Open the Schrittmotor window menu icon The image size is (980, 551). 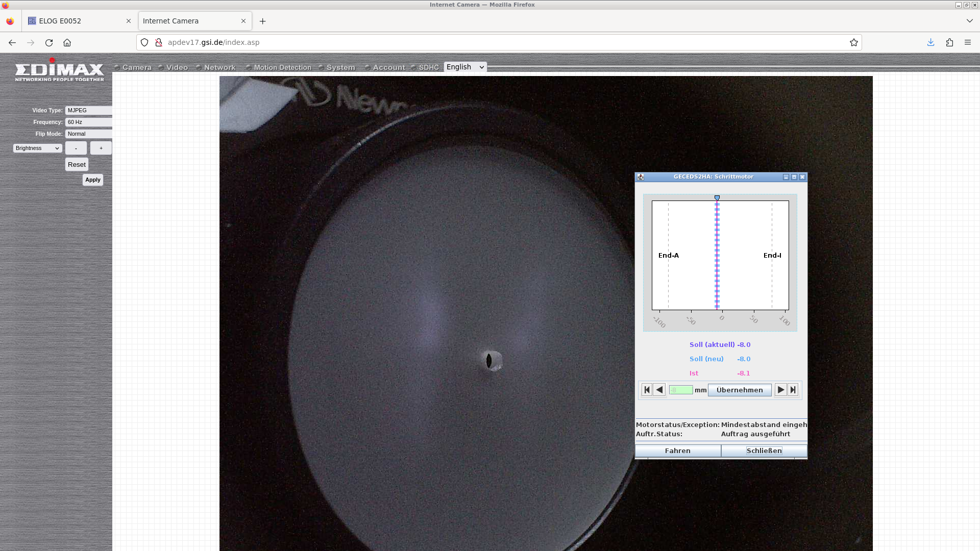[x=641, y=177]
